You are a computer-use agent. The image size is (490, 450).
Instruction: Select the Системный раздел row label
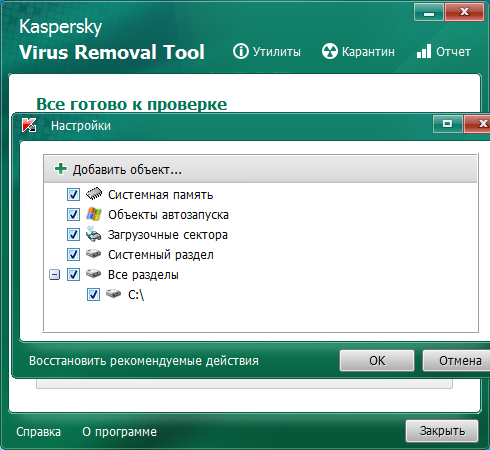click(x=161, y=255)
